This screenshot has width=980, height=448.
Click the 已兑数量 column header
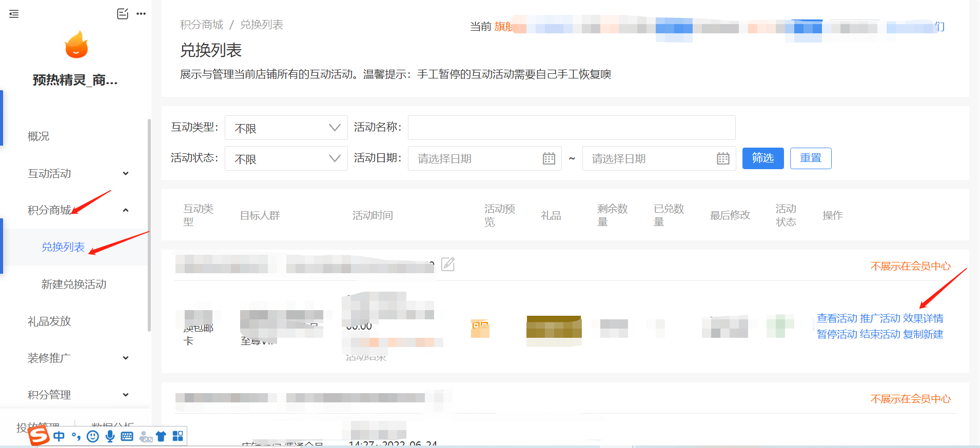[x=669, y=215]
